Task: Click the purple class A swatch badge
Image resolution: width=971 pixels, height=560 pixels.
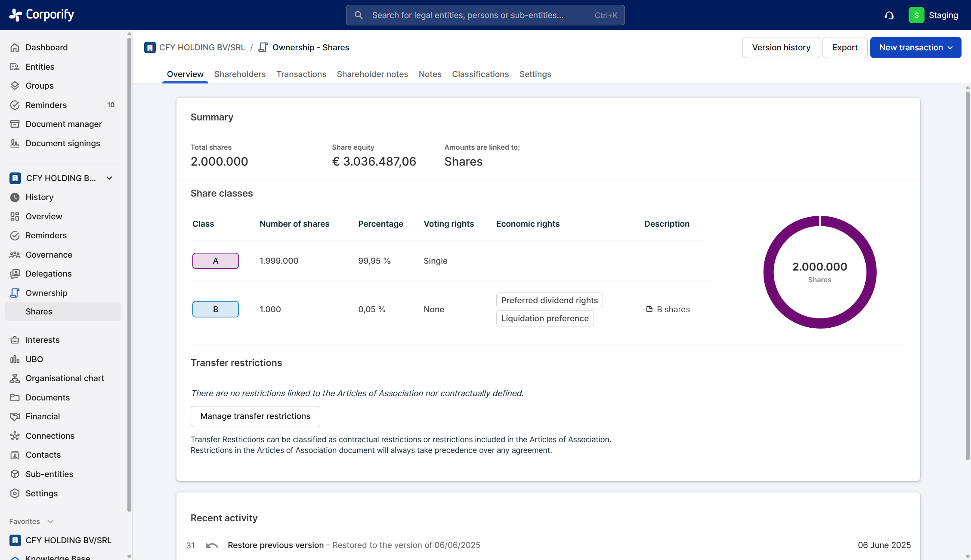Action: point(216,261)
